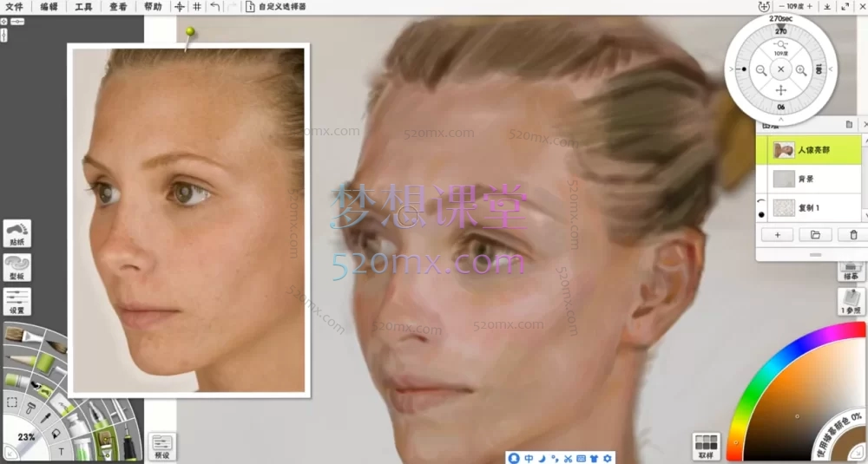Click 中 in the input method bar

(x=529, y=458)
